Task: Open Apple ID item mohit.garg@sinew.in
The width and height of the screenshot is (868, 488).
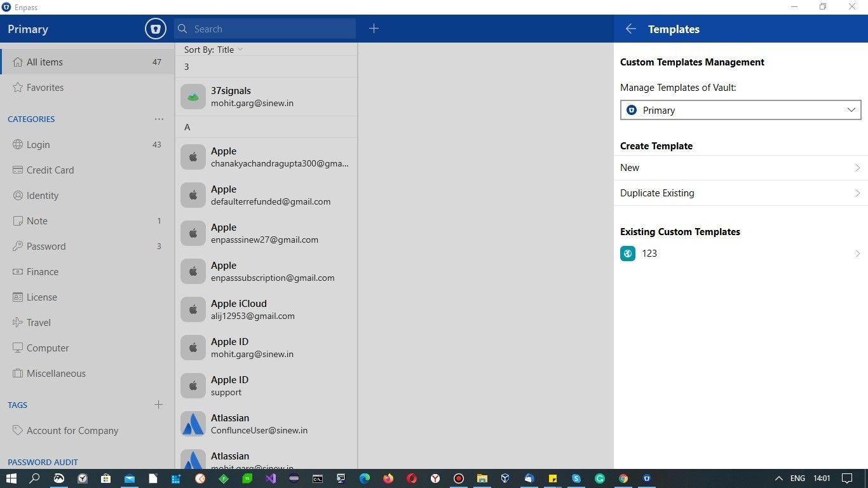Action: tap(266, 348)
